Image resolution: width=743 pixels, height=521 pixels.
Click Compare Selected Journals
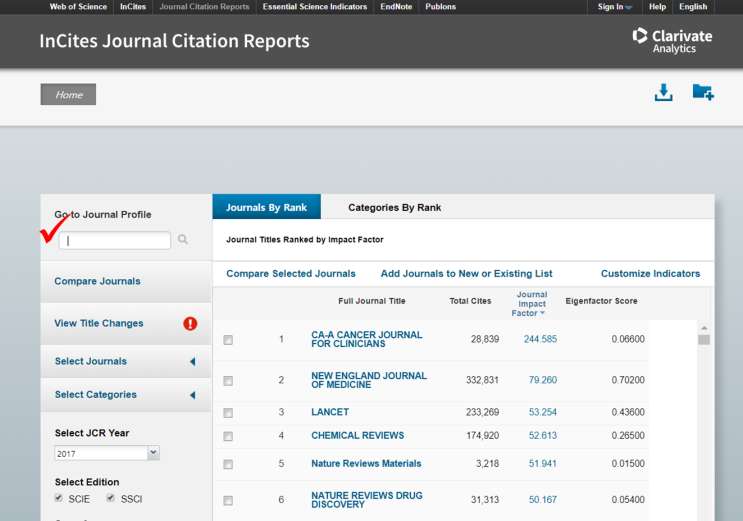click(x=290, y=274)
